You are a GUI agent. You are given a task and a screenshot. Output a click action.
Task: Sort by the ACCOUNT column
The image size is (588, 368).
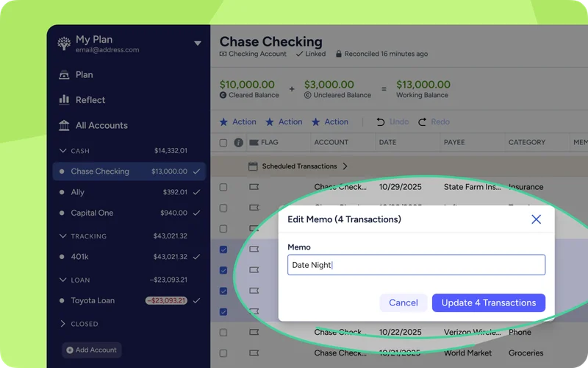[x=331, y=142]
